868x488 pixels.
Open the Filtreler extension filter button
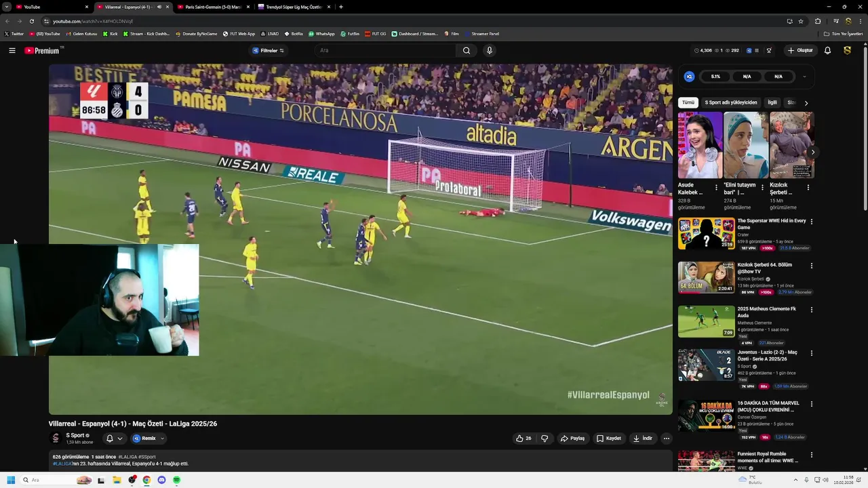pyautogui.click(x=269, y=50)
